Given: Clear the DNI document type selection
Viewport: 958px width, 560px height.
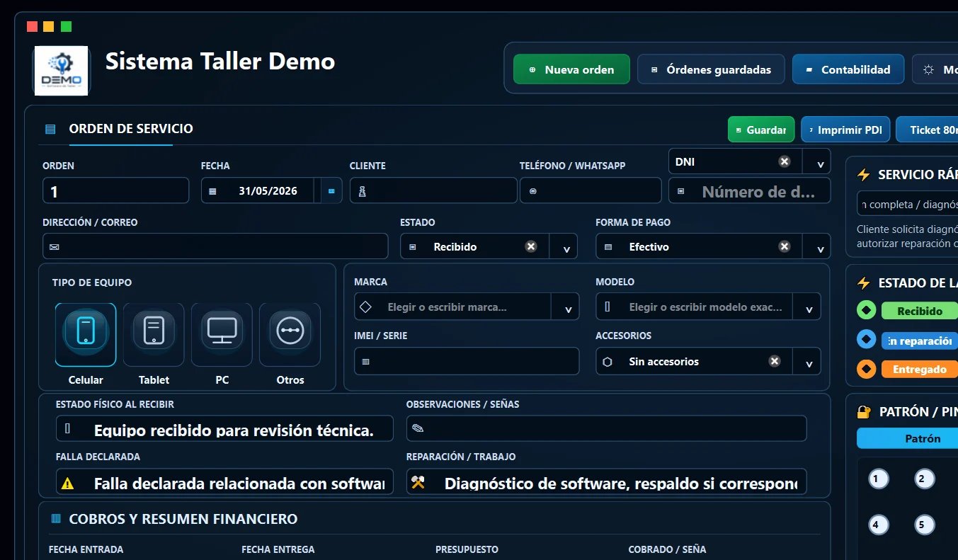Looking at the screenshot, I should pyautogui.click(x=785, y=161).
